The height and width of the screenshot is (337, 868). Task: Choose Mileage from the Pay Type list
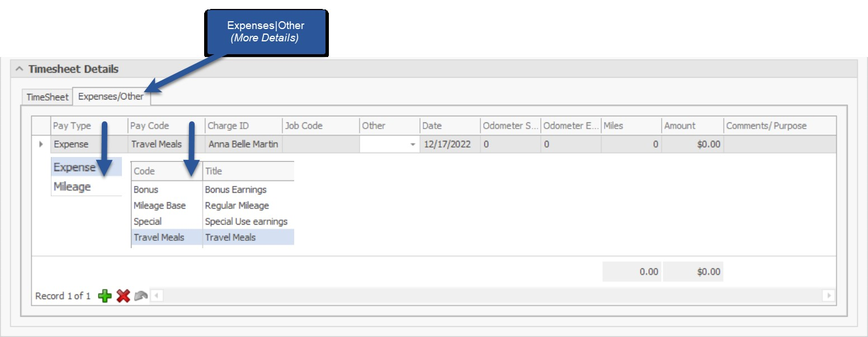72,187
